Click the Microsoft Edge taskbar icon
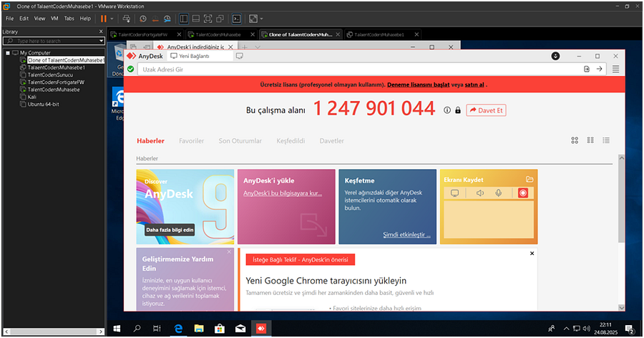 178,328
